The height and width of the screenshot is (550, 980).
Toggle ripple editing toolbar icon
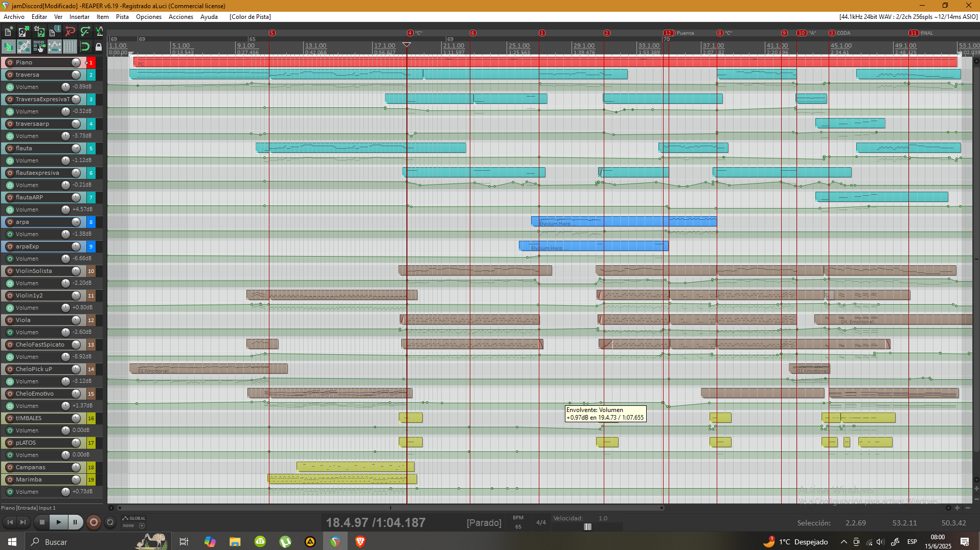(39, 47)
